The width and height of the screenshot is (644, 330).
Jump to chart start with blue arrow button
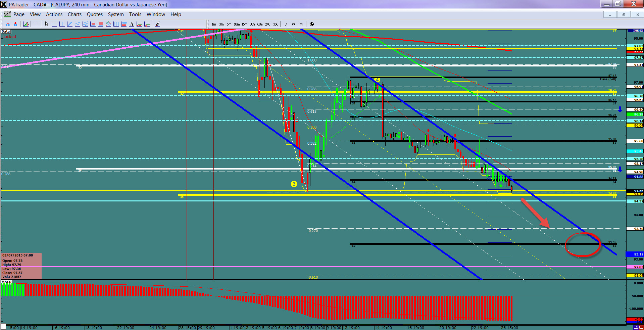coord(636,327)
